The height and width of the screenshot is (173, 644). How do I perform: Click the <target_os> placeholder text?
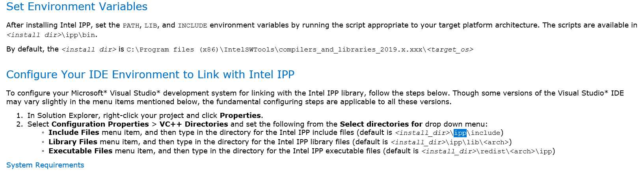click(x=450, y=50)
